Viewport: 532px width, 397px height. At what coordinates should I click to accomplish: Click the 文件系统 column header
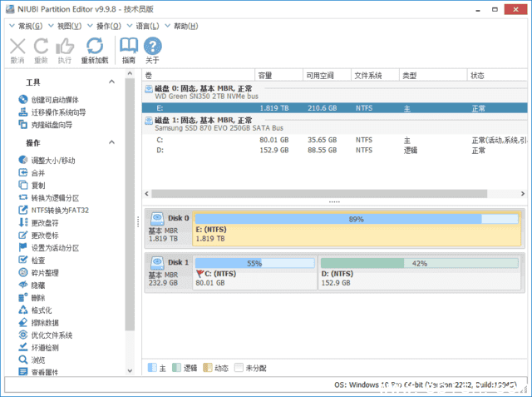[x=367, y=75]
